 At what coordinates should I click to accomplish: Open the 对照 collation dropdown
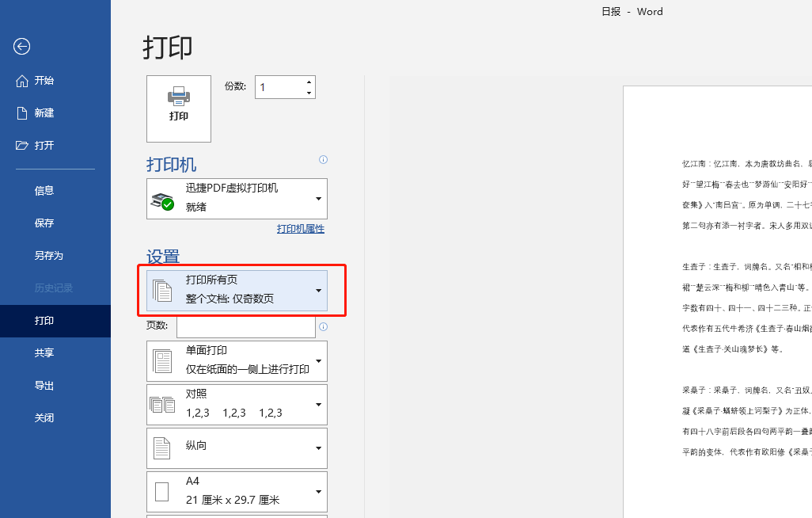pos(237,405)
